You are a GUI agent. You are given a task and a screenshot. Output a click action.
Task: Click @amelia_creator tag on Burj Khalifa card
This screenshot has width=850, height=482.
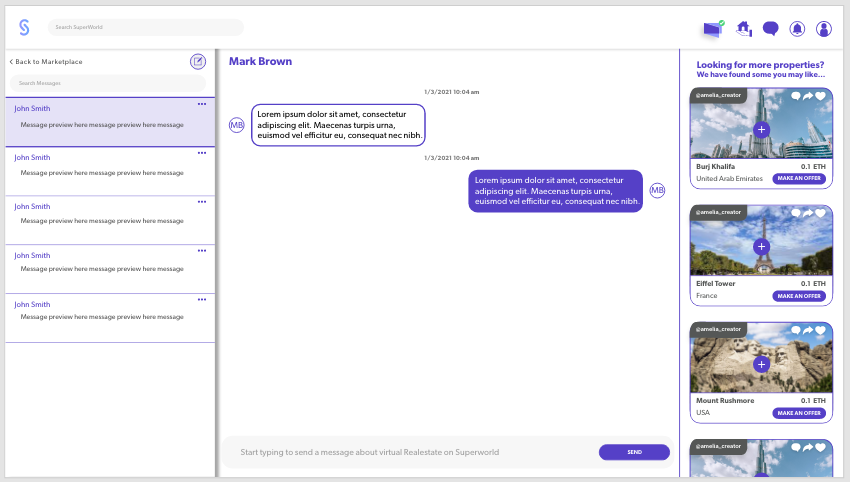pyautogui.click(x=718, y=95)
